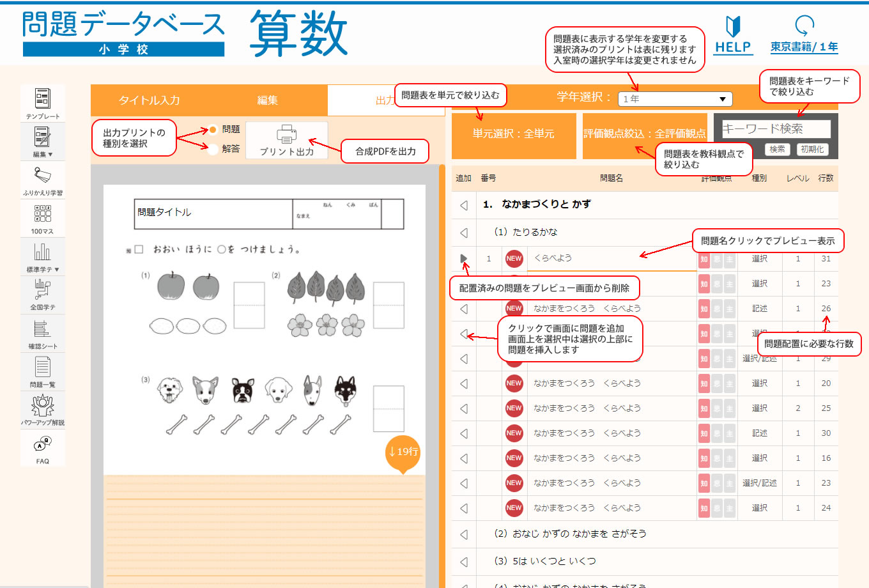Add the 選択 problem with 20 lines
869x588 pixels.
click(x=464, y=383)
